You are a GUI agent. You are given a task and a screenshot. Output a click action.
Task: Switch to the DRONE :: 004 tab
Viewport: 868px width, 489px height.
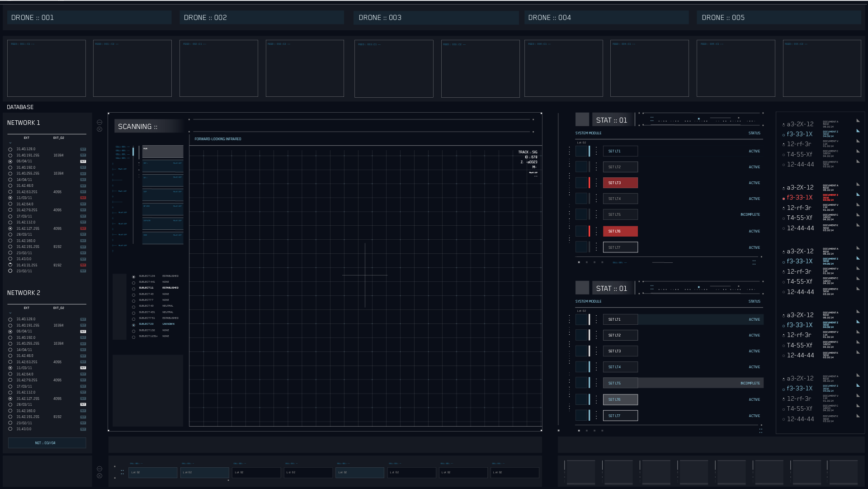click(607, 18)
